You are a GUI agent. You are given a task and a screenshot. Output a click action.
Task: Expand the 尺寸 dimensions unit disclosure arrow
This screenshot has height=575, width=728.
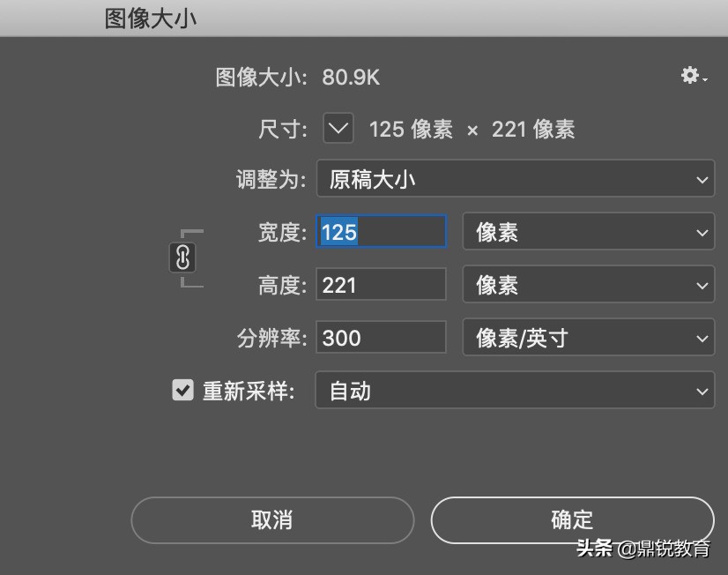pos(338,129)
